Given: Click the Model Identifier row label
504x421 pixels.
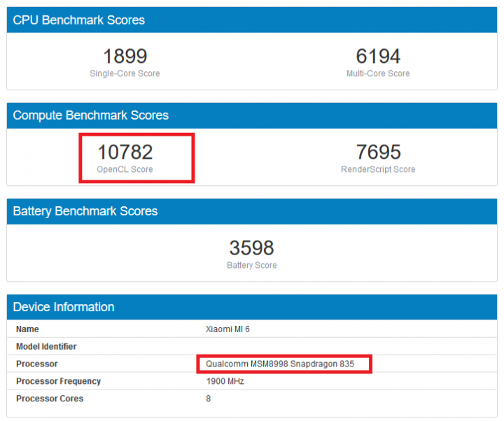Looking at the screenshot, I should tap(46, 346).
